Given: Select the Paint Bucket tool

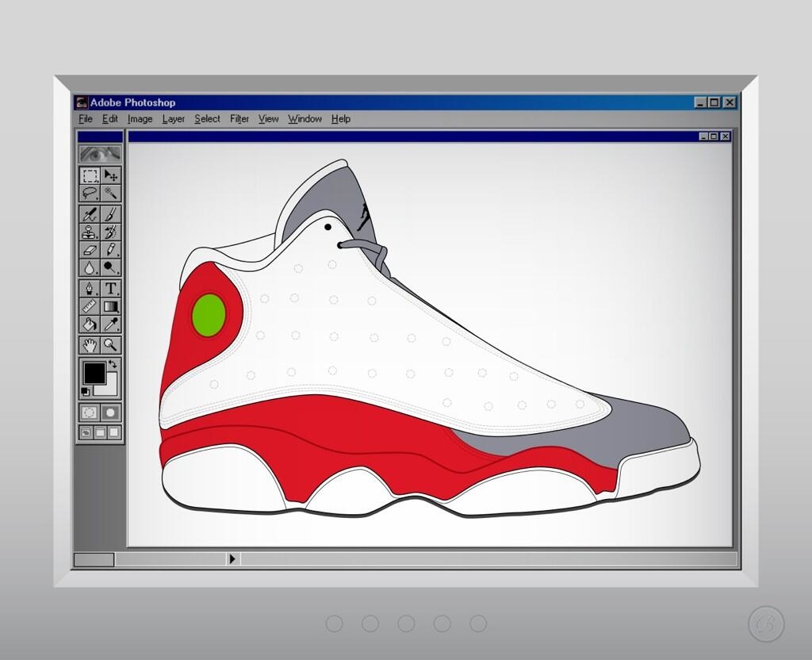Looking at the screenshot, I should coord(90,324).
